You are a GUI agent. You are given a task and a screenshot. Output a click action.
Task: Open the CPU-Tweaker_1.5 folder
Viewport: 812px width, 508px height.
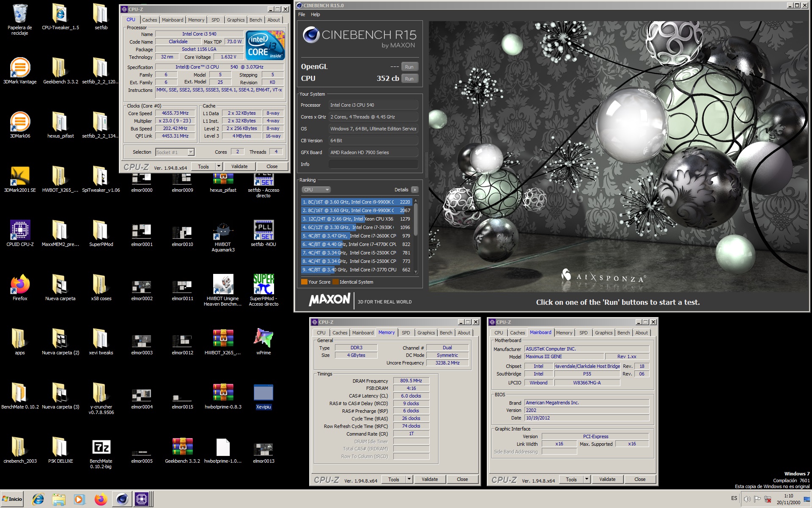(60, 17)
